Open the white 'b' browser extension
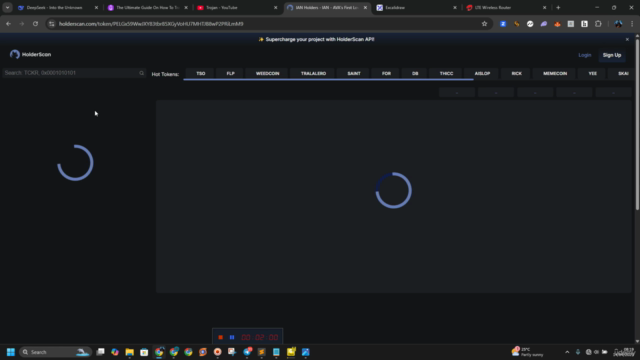 [x=584, y=24]
